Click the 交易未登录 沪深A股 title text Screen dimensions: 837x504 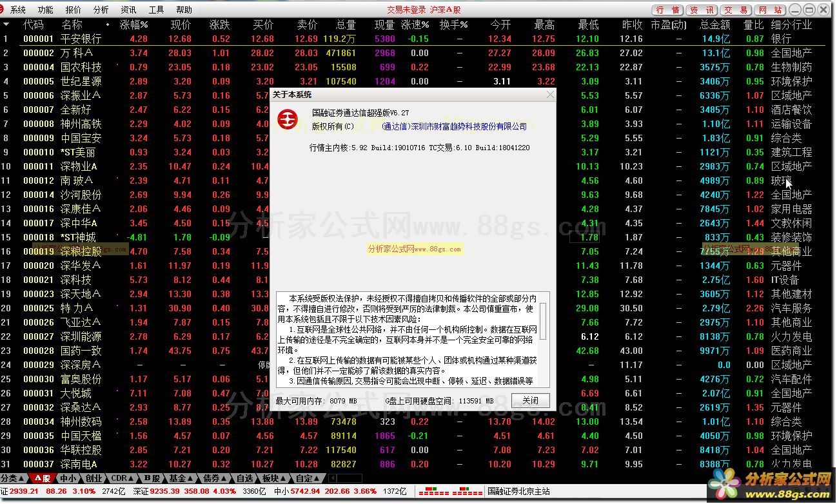coord(424,10)
